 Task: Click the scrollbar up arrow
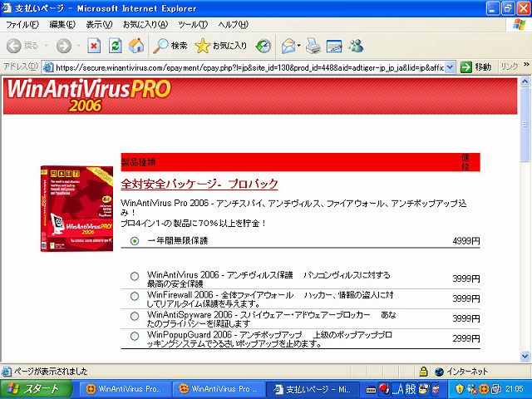pyautogui.click(x=525, y=81)
